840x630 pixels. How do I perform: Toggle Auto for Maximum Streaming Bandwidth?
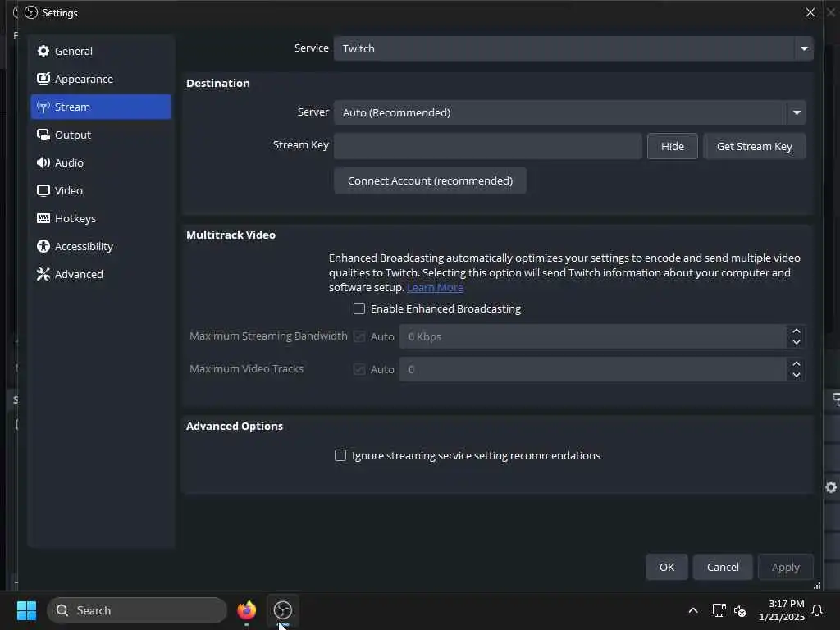(359, 336)
